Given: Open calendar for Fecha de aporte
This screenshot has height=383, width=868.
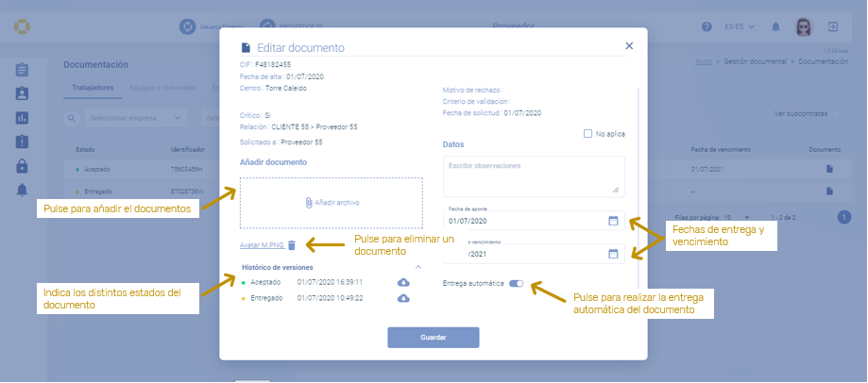Looking at the screenshot, I should tap(613, 221).
